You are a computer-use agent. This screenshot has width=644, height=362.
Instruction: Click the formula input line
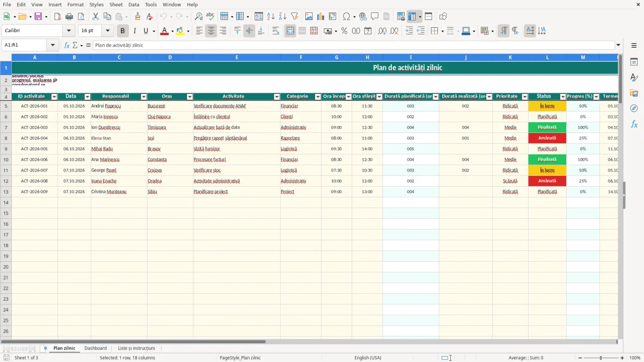(353, 45)
